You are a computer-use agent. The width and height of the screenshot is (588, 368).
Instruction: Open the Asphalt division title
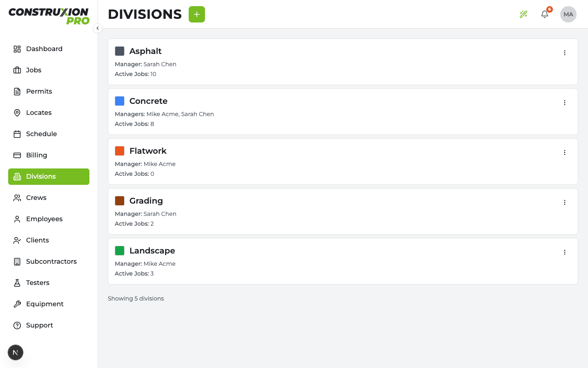(x=145, y=51)
